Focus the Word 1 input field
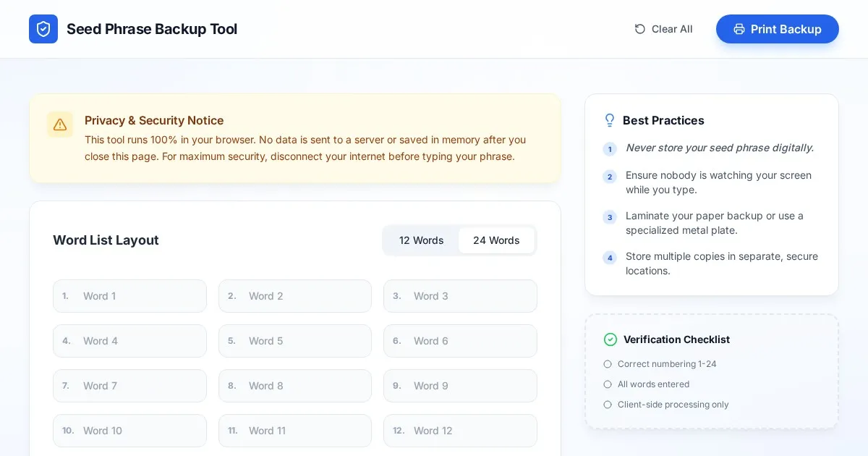The width and height of the screenshot is (868, 456). [x=137, y=296]
